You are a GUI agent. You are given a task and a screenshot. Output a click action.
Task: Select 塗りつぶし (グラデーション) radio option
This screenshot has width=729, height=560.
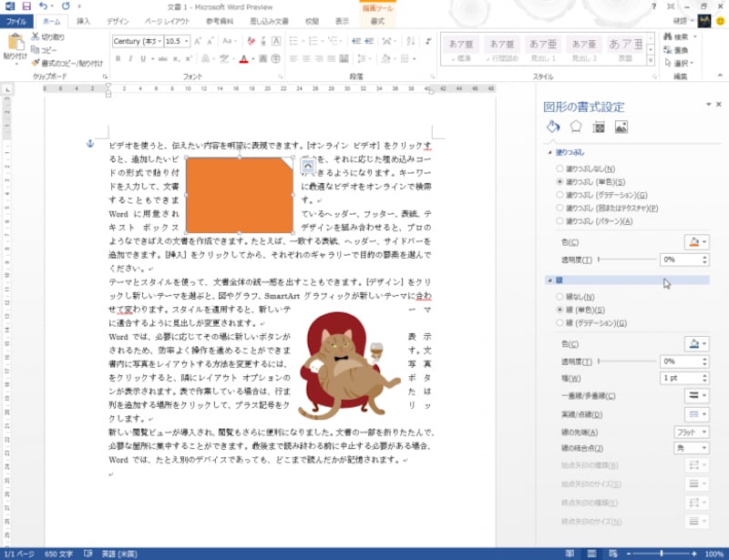coord(560,195)
